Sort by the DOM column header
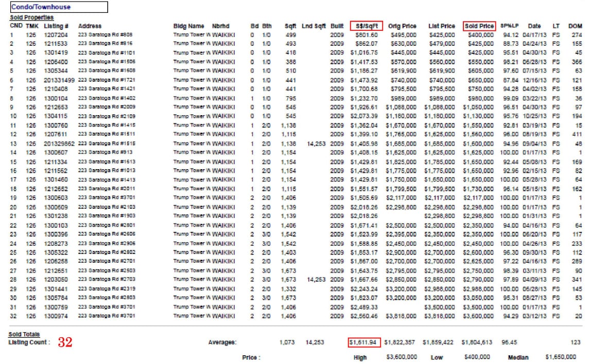Image resolution: width=591 pixels, height=364 pixels. click(575, 26)
